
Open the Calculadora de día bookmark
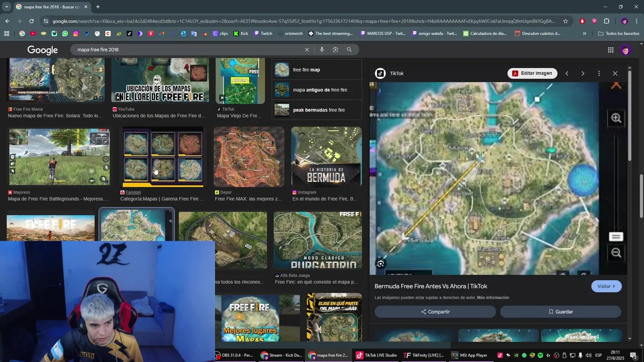click(x=485, y=34)
